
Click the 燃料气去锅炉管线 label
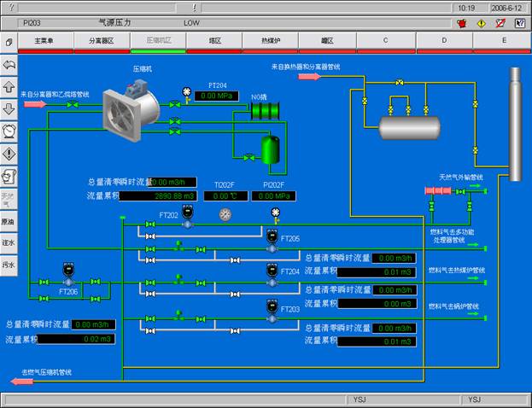453,306
